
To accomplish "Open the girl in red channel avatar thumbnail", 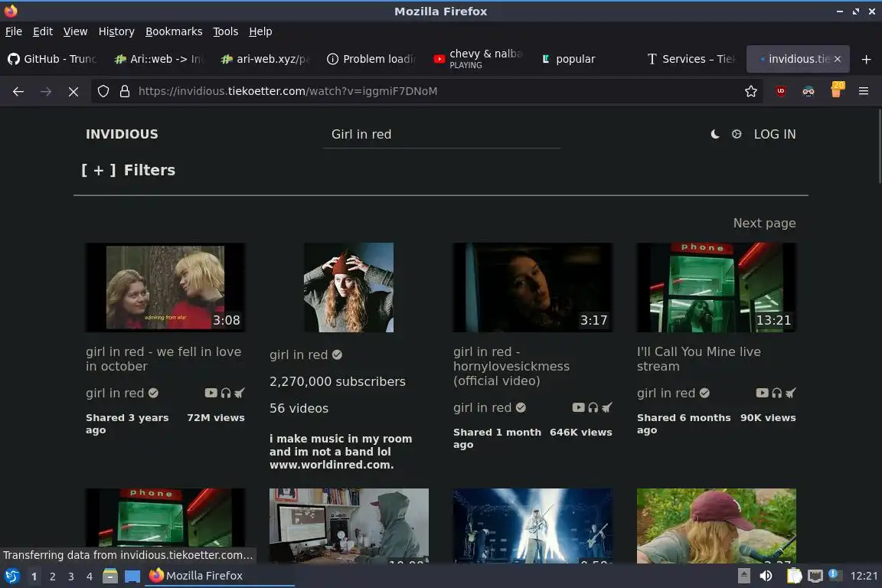I will pos(349,288).
